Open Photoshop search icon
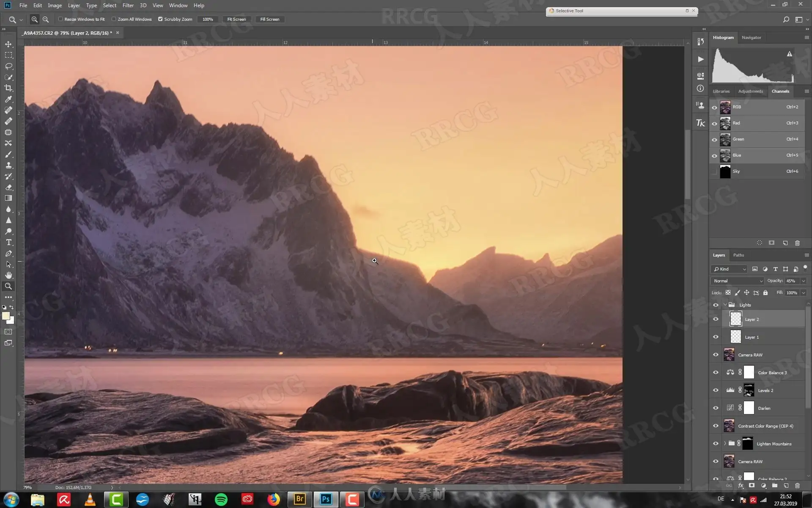 click(x=786, y=19)
